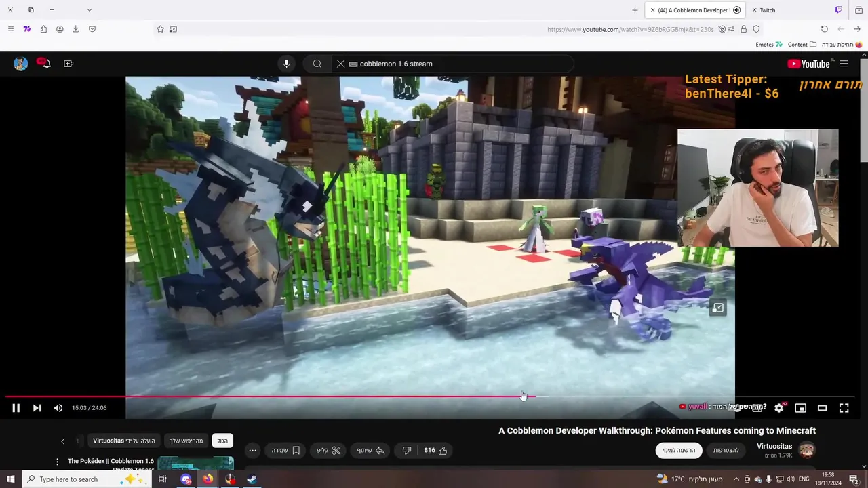
Task: Mute the video volume speaker icon
Action: pos(58,408)
